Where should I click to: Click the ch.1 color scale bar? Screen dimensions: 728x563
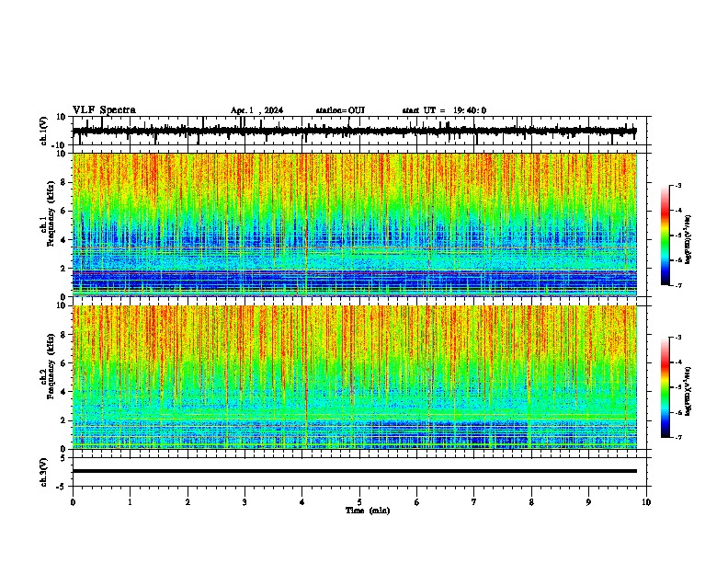coord(665,236)
